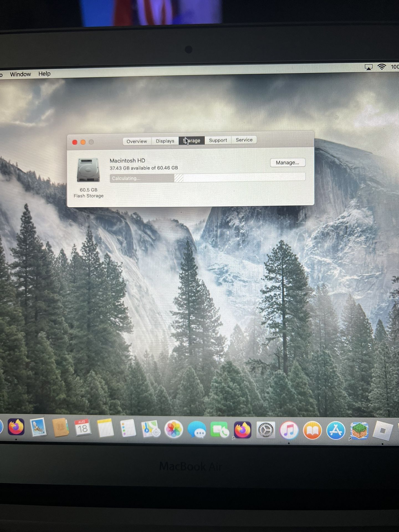Screen dimensions: 399x532
Task: Open the Displays tab
Action: pyautogui.click(x=165, y=141)
